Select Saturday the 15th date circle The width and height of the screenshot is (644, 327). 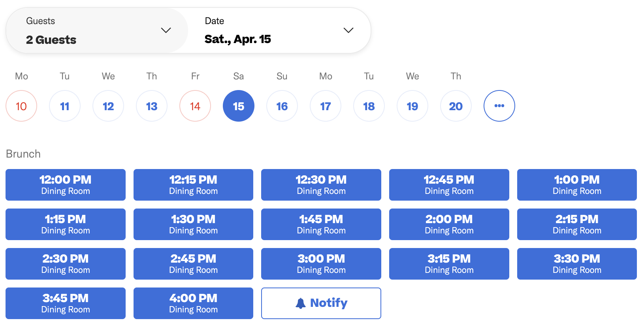pyautogui.click(x=239, y=106)
